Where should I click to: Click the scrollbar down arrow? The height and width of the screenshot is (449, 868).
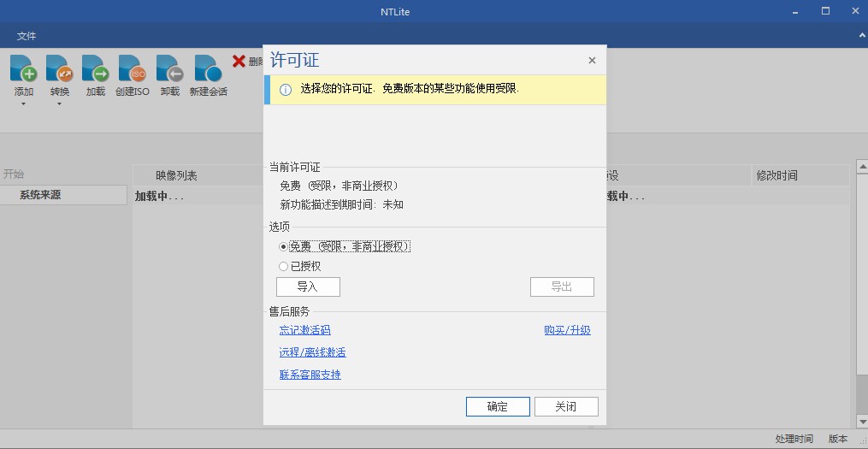[862, 422]
